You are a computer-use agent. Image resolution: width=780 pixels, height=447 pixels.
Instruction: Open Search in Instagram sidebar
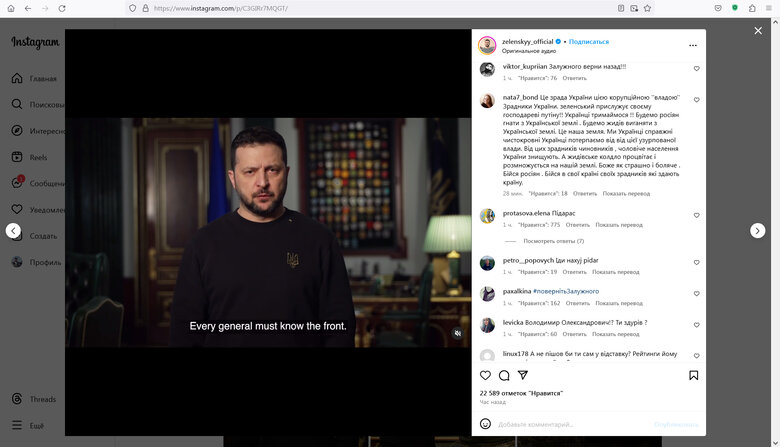pos(37,104)
